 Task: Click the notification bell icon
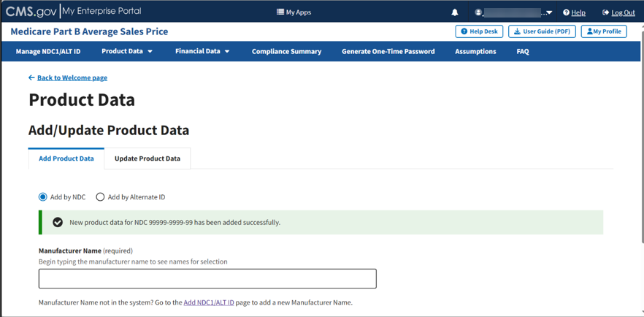[x=455, y=12]
